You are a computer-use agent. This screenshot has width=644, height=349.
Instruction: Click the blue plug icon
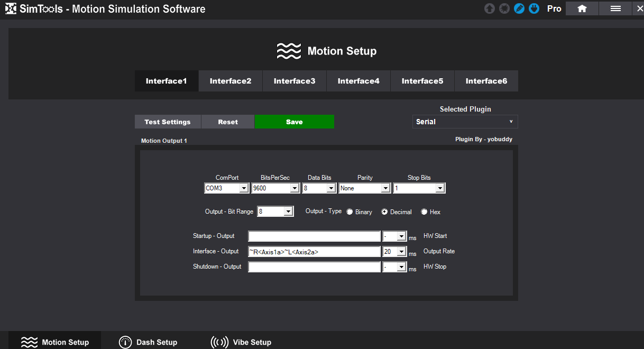tap(534, 8)
